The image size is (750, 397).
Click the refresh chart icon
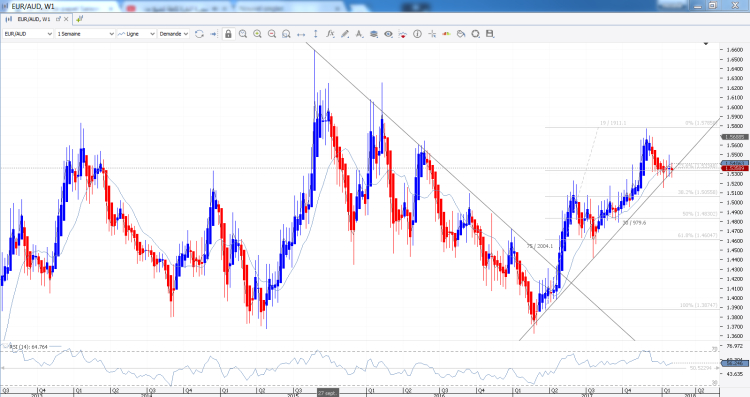[199, 34]
